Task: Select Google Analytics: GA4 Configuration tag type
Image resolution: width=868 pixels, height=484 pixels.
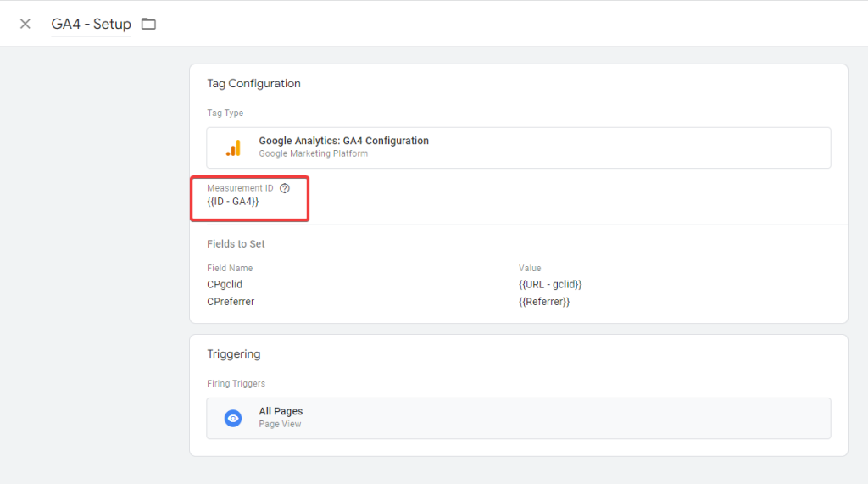Action: [x=343, y=141]
